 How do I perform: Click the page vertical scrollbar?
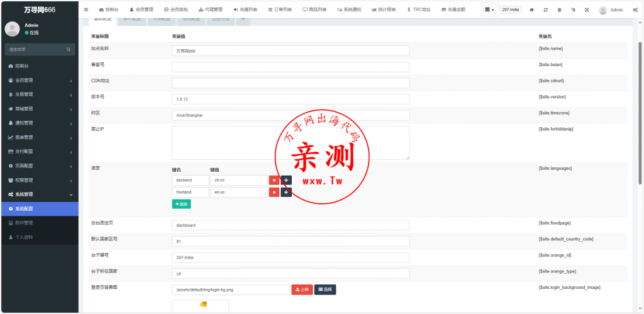[x=640, y=113]
